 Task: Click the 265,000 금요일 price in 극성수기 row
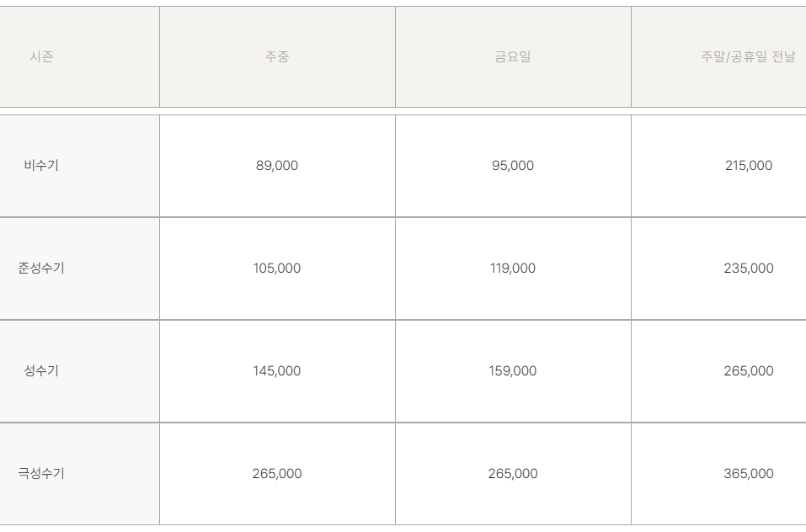(513, 473)
